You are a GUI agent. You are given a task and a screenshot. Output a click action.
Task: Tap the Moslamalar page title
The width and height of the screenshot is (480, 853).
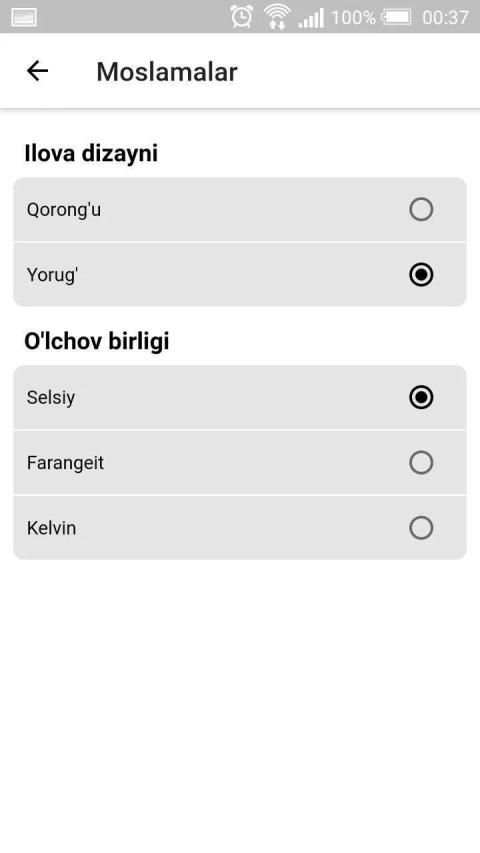point(167,72)
